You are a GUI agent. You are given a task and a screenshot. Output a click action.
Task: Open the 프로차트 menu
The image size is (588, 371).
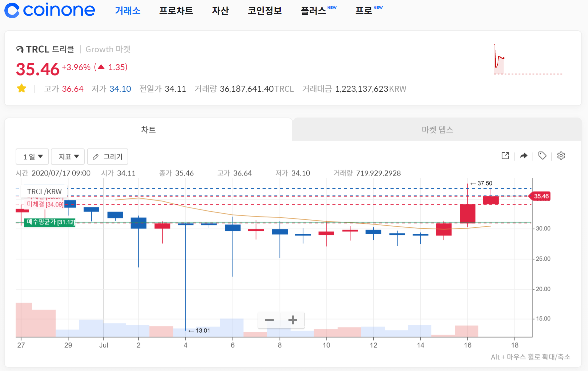click(176, 11)
